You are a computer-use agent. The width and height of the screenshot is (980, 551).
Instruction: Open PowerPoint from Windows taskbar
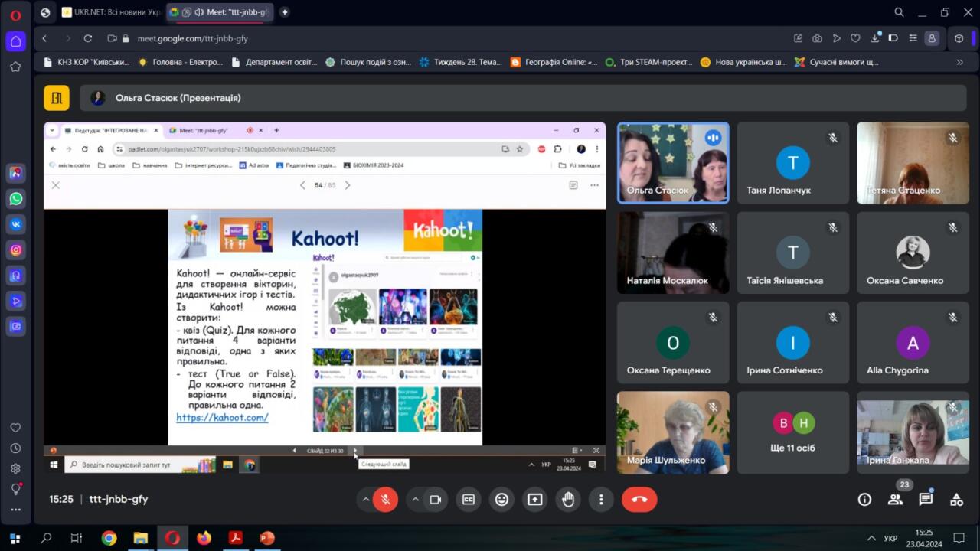[267, 538]
